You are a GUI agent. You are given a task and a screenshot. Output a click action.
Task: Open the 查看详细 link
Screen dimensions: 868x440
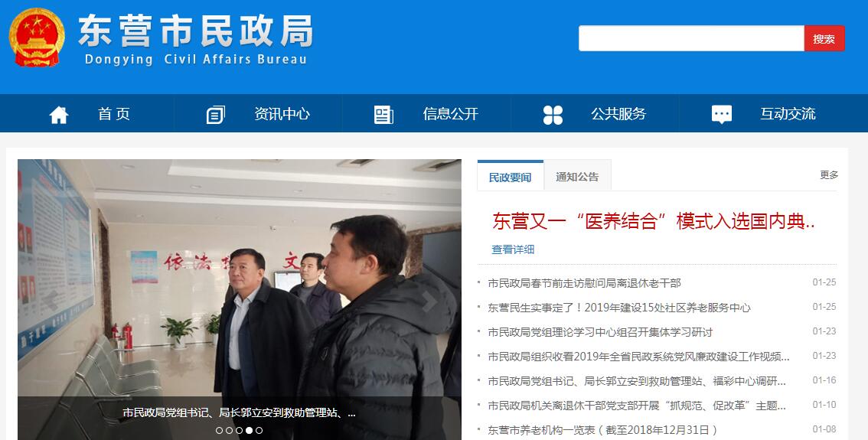point(513,249)
